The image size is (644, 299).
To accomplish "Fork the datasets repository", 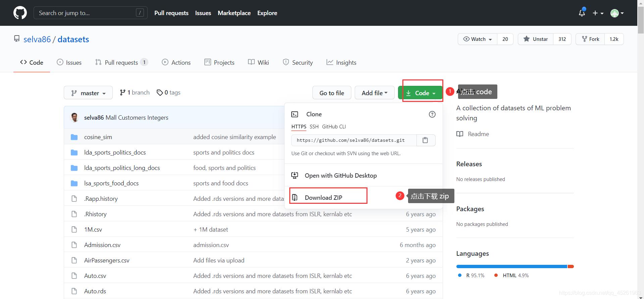I will (590, 39).
